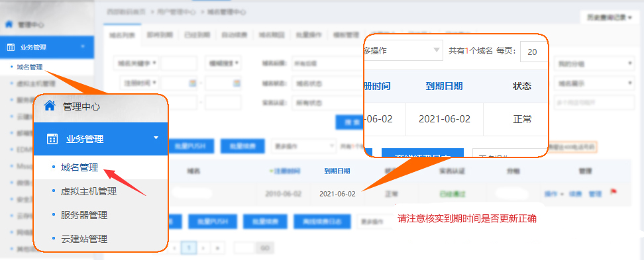Click the home icon beside 管理中心
Viewport: 644px width, 260px height.
click(50, 106)
